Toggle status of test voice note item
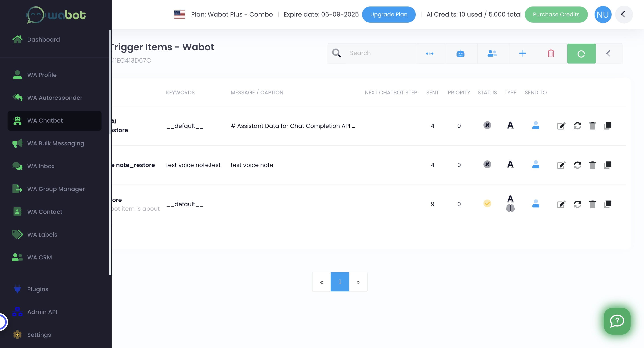This screenshot has height=348, width=644. (487, 165)
